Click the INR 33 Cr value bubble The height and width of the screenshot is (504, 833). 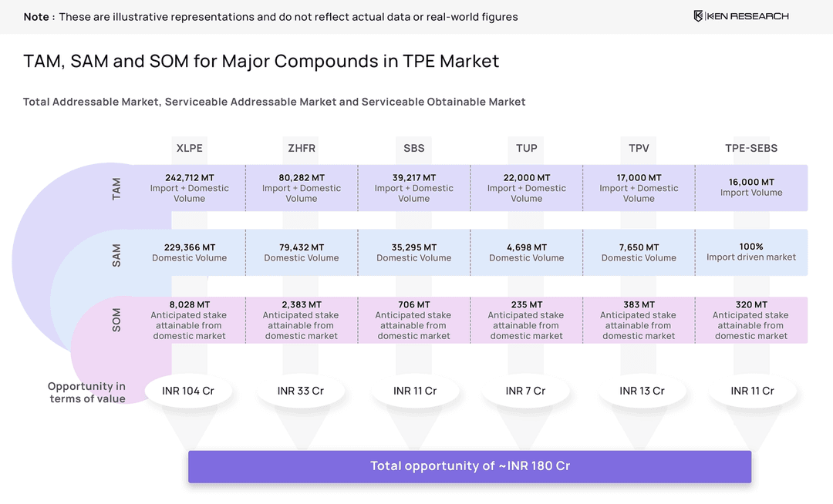(x=301, y=391)
